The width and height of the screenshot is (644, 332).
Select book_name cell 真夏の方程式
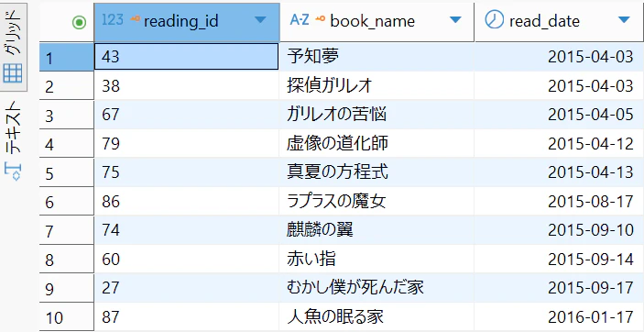(377, 172)
